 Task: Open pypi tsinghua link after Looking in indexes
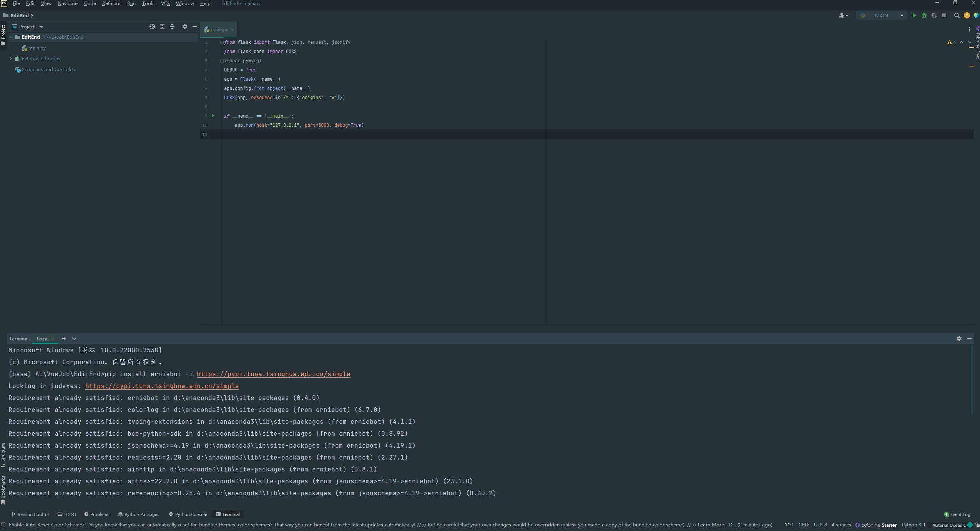[x=162, y=386]
